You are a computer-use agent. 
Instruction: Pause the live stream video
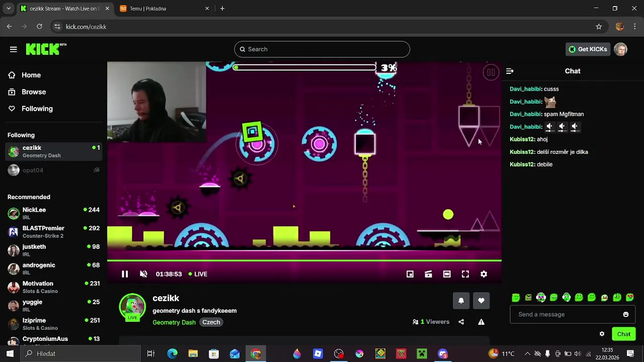tap(125, 274)
